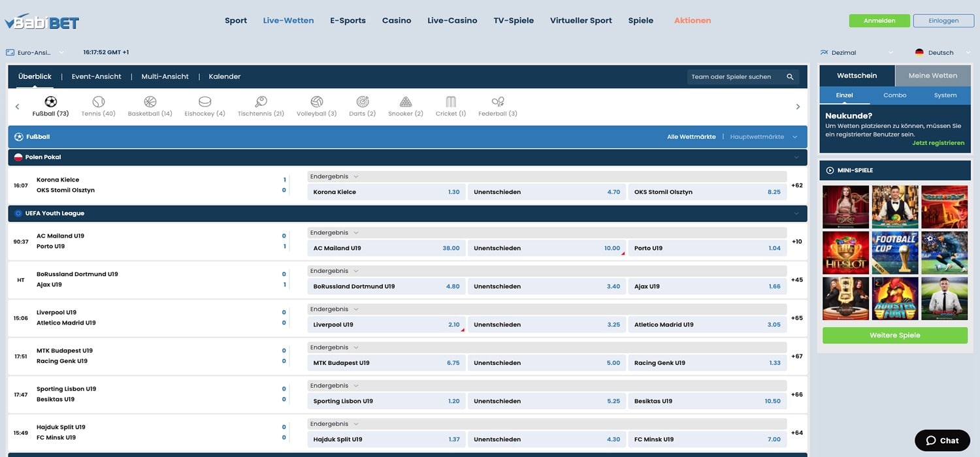Bet on Sporting Lisbon U19 at 1.20
This screenshot has height=457, width=980.
(387, 401)
